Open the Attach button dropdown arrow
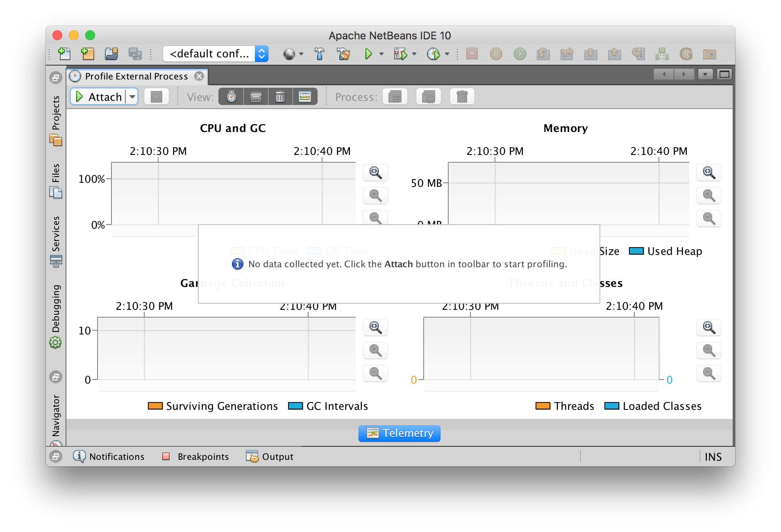Viewport: 781px width, 532px height. pos(132,97)
